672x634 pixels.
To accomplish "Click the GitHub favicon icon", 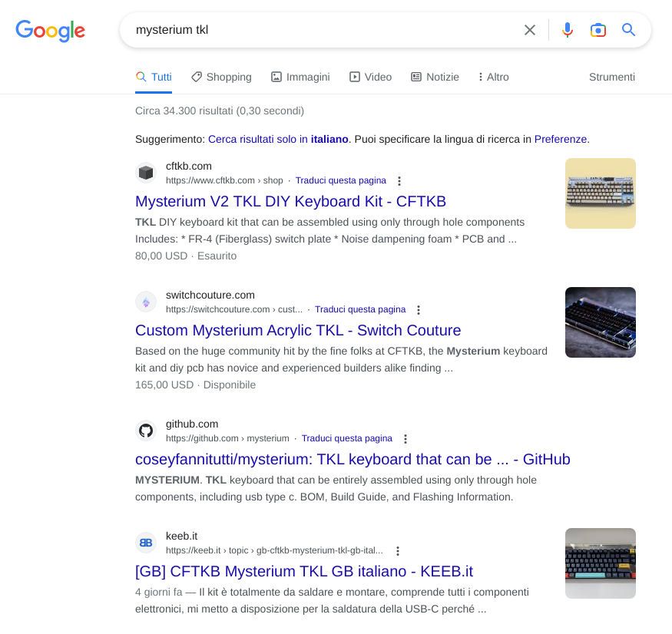I will click(146, 431).
